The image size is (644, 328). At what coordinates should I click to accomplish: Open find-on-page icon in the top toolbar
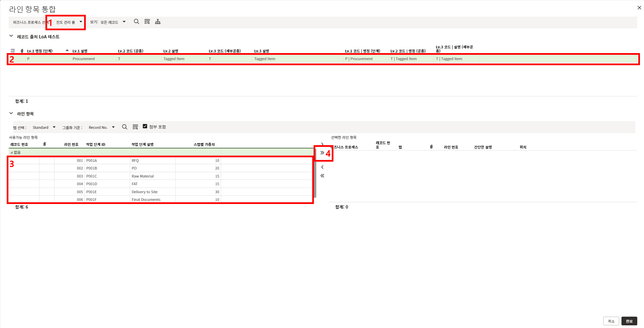pos(147,22)
